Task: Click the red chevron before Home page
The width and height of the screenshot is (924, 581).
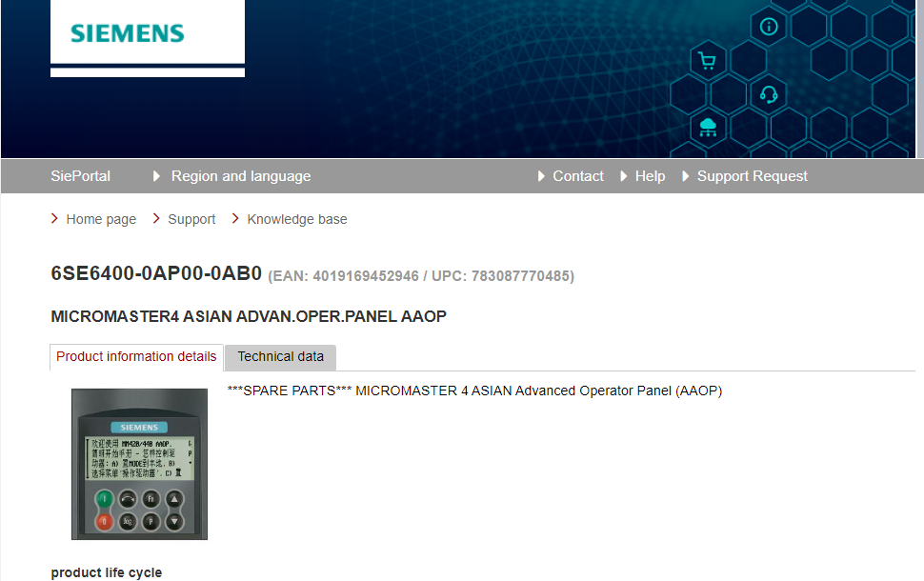Action: [x=55, y=219]
